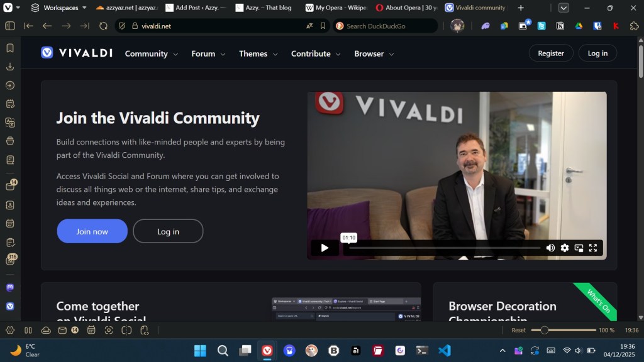Open Settings via the status bar gear
This screenshot has width=644, height=362.
click(10, 330)
